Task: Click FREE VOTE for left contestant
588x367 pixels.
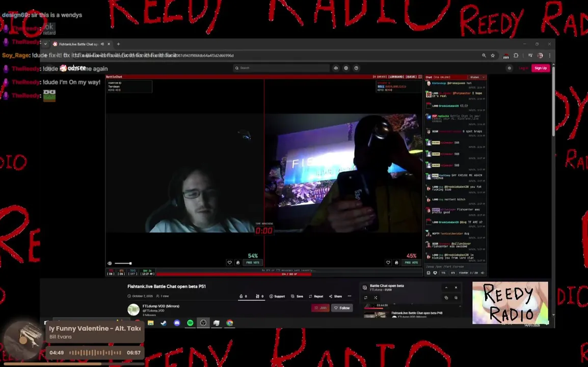Action: 253,263
